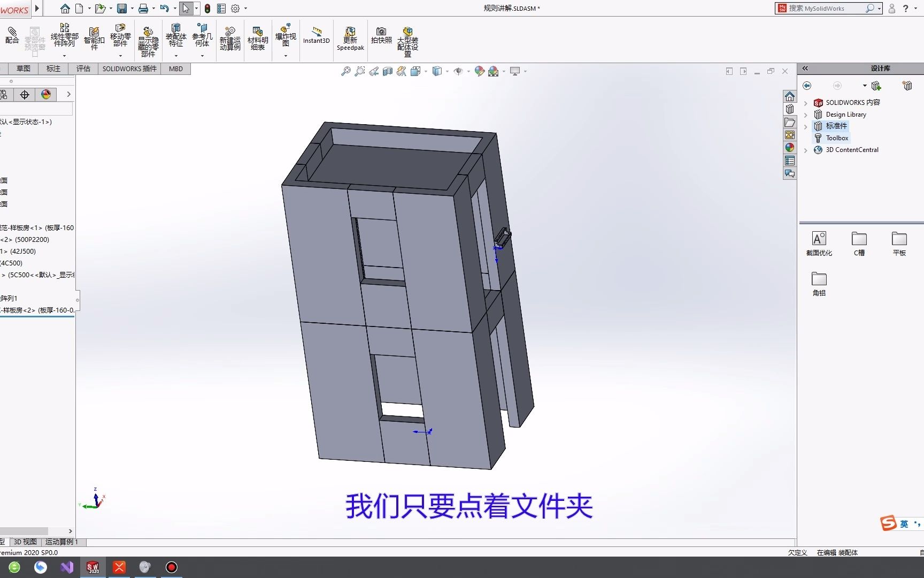Open the appearances color sphere in task pane

tap(790, 148)
